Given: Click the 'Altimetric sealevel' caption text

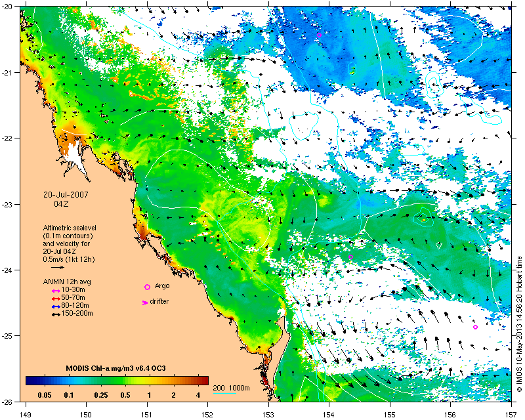Looking at the screenshot, I should (x=70, y=228).
